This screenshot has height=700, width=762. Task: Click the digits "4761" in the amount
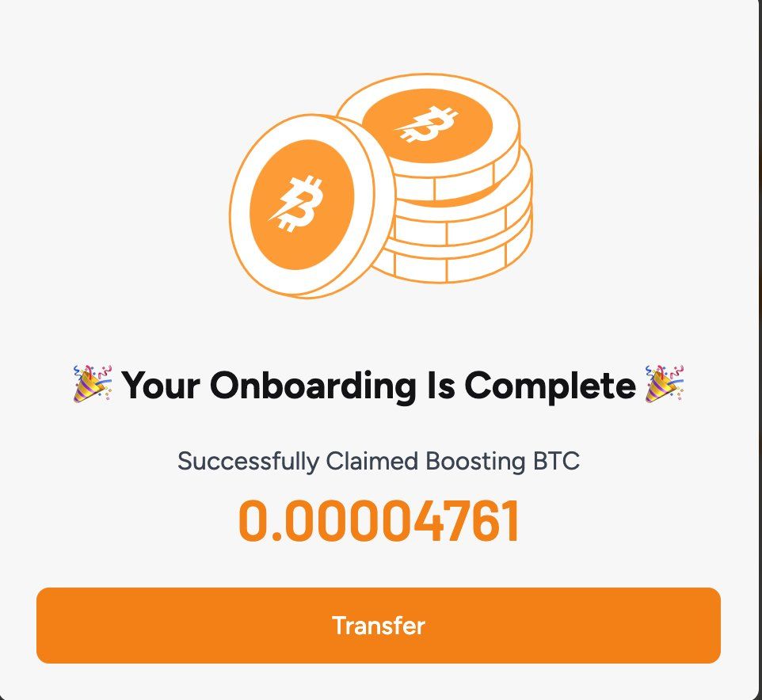[463, 521]
